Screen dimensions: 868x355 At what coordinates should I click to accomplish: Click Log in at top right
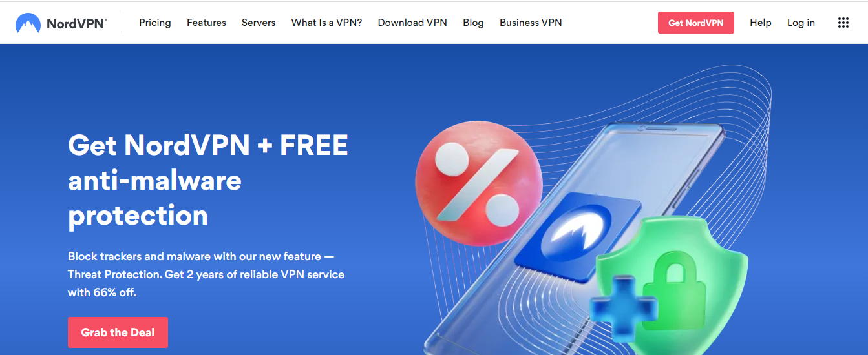click(x=801, y=23)
